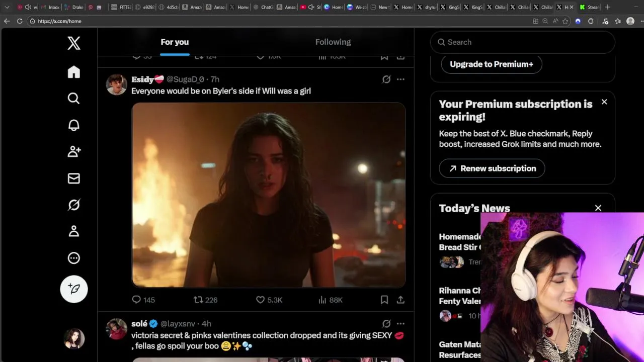The image size is (644, 362).
Task: Open the browser Favorites list icon
Action: 618,21
